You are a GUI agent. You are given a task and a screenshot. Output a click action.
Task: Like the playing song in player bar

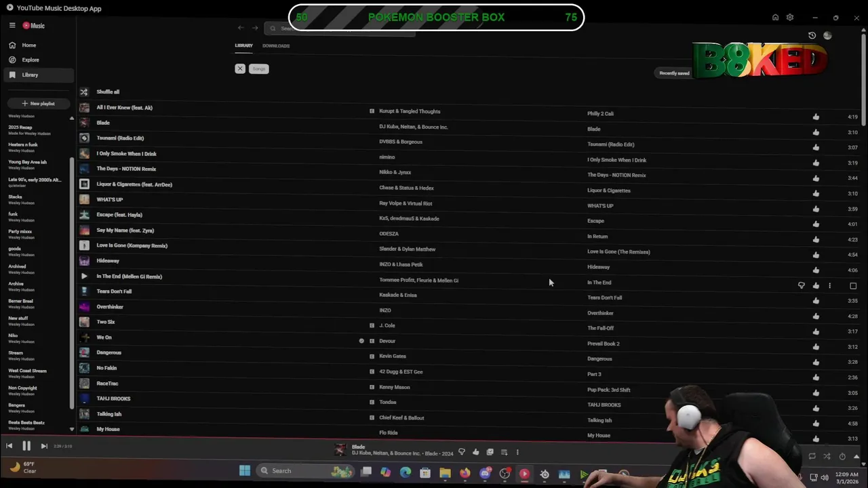click(475, 452)
